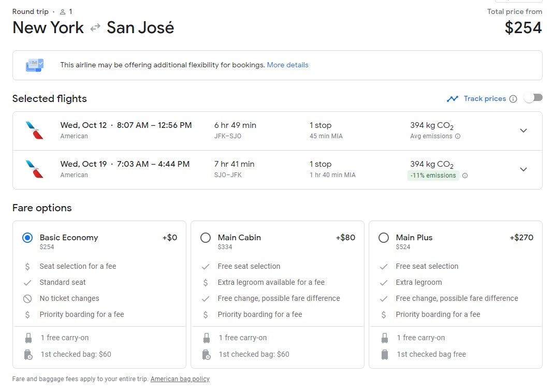Click carry-on bag icon in Main Plus

pyautogui.click(x=385, y=338)
